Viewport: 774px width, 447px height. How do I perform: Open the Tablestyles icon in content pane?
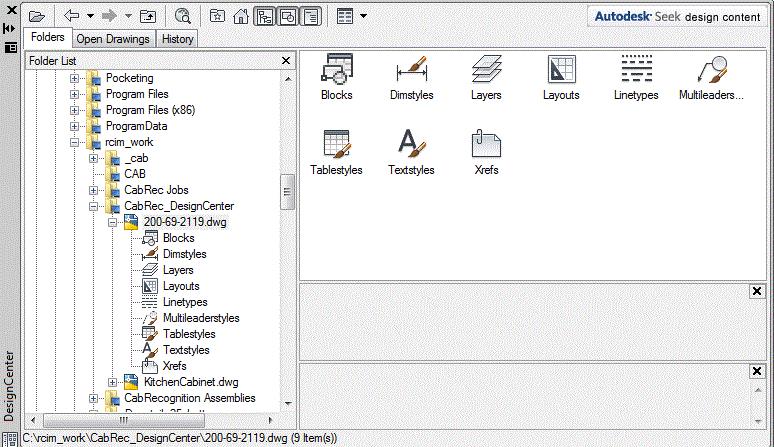337,150
